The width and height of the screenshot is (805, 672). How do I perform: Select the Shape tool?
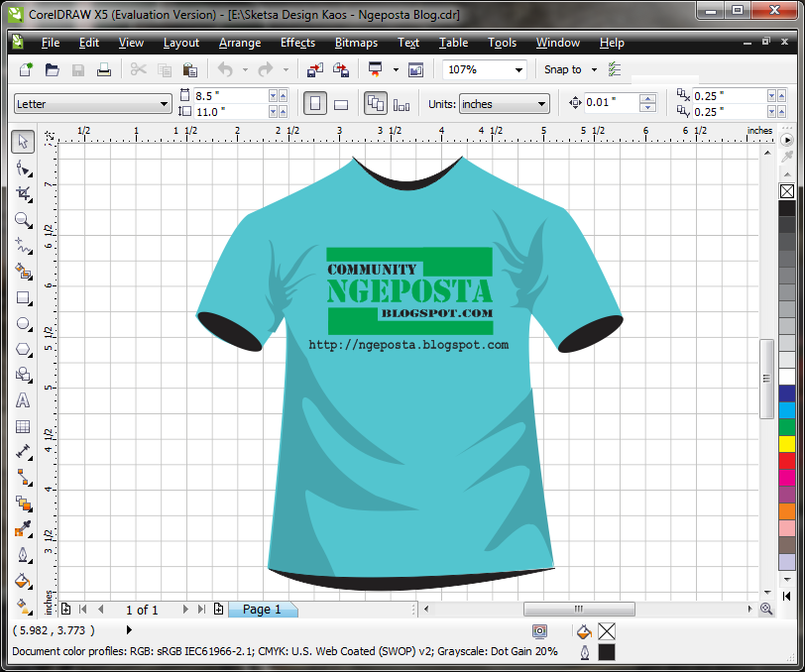pyautogui.click(x=23, y=168)
